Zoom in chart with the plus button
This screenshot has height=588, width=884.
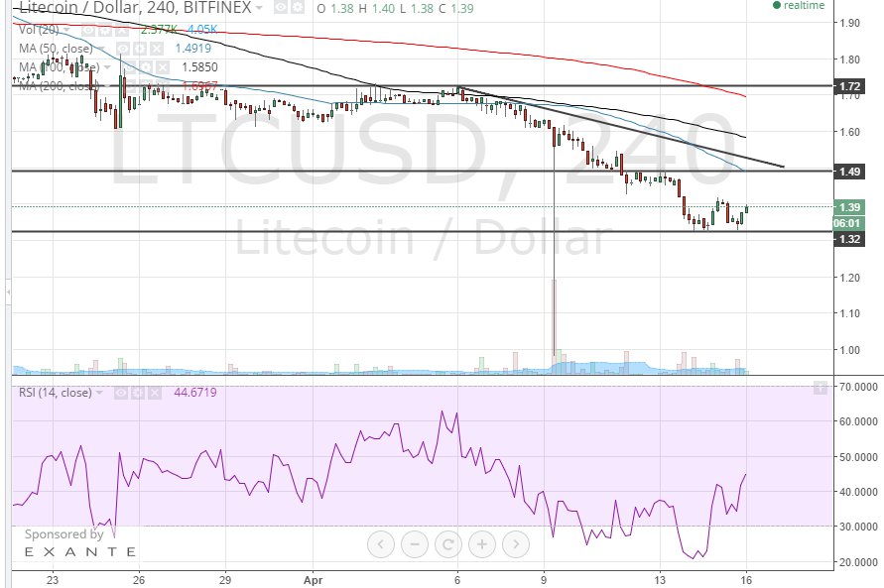tap(482, 544)
